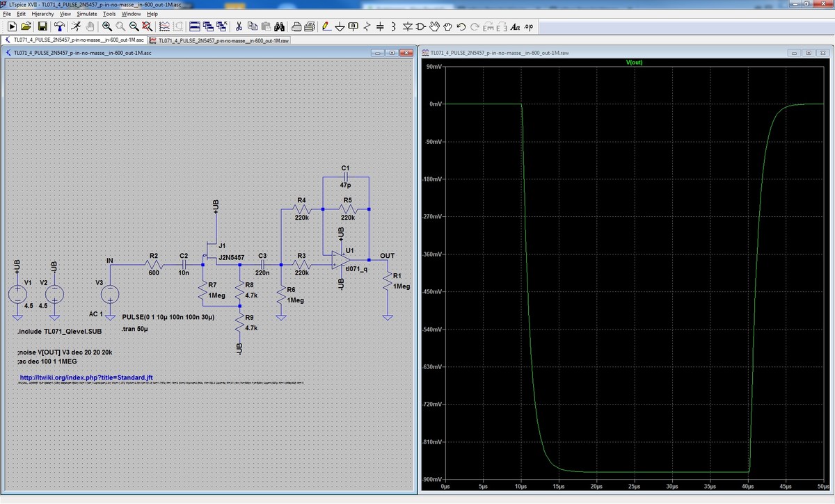Viewport: 835px width, 504px height.
Task: Tile windows using the toolbar icon
Action: point(196,26)
